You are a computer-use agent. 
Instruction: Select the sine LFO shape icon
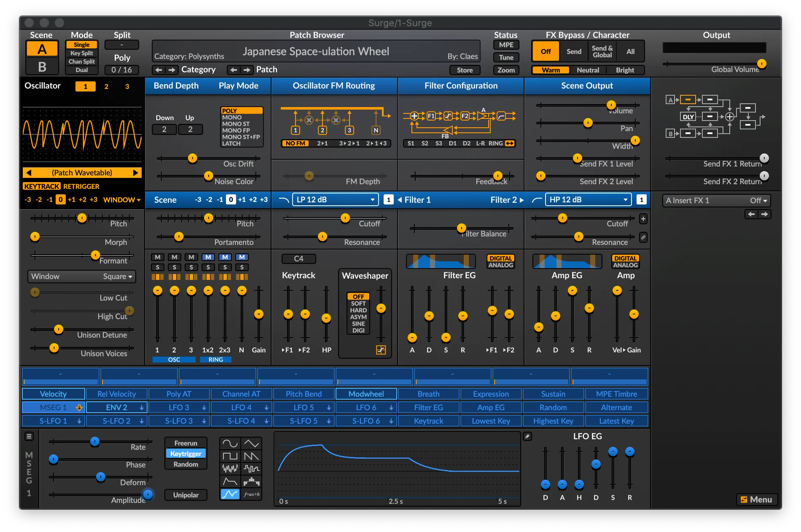pyautogui.click(x=230, y=443)
